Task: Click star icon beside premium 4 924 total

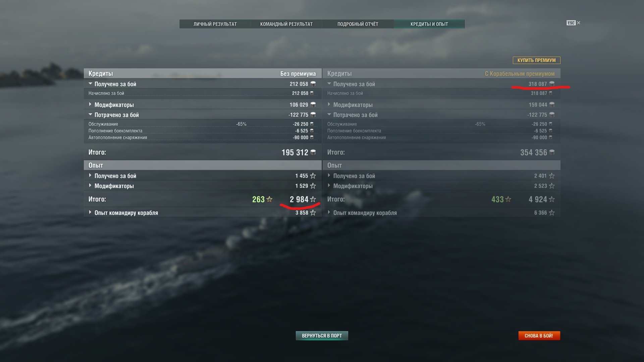Action: tap(552, 199)
